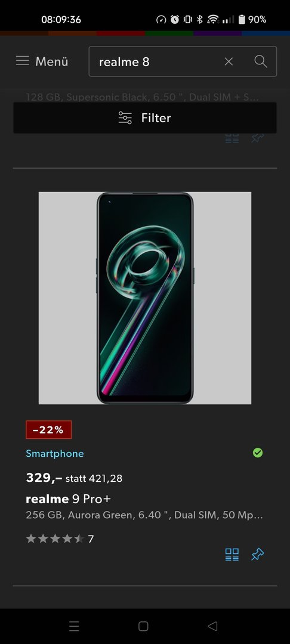This screenshot has height=644, width=290.
Task: View the star rating with 7 reviews
Action: 60,539
